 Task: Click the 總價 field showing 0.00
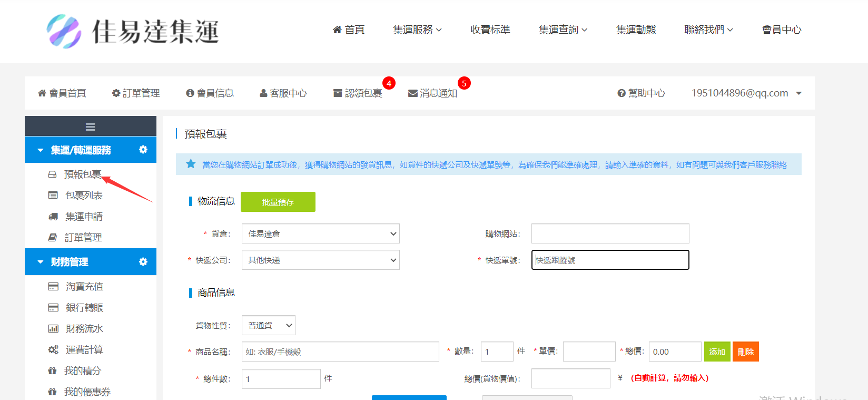point(675,352)
